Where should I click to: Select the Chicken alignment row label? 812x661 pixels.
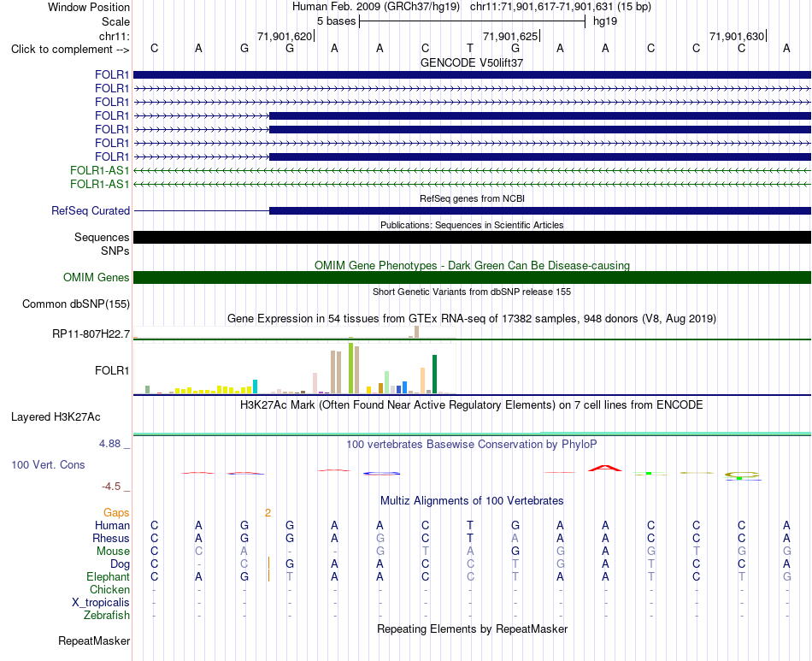click(109, 590)
